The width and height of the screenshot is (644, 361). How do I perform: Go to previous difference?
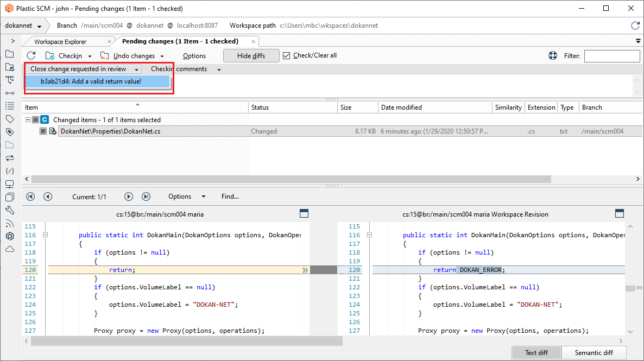coord(48,197)
